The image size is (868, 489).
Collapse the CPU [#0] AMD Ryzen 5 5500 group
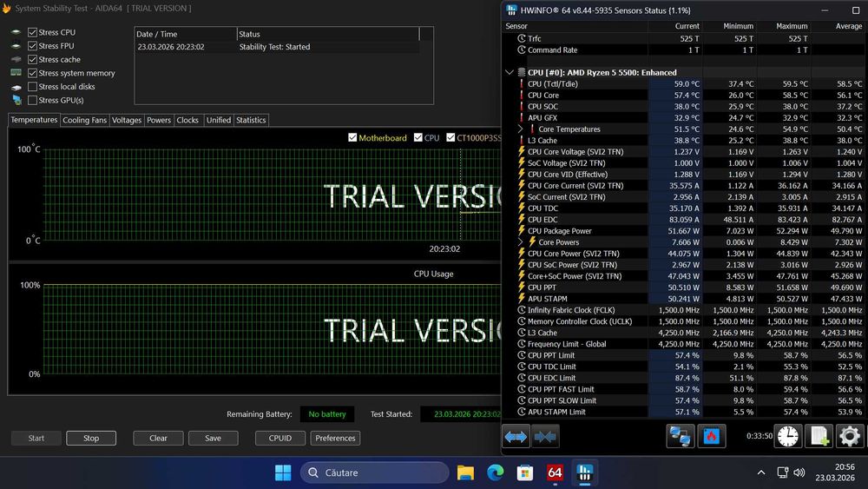click(x=510, y=73)
